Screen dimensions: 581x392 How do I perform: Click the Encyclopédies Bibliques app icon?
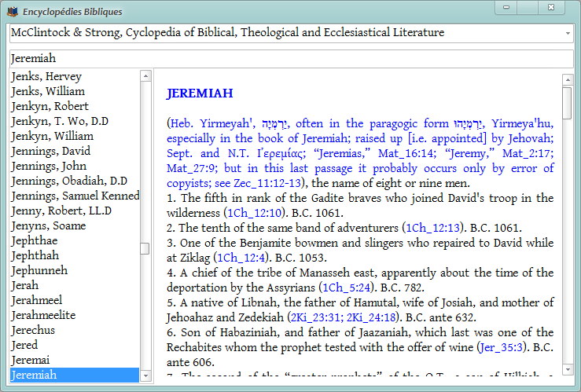coord(13,12)
